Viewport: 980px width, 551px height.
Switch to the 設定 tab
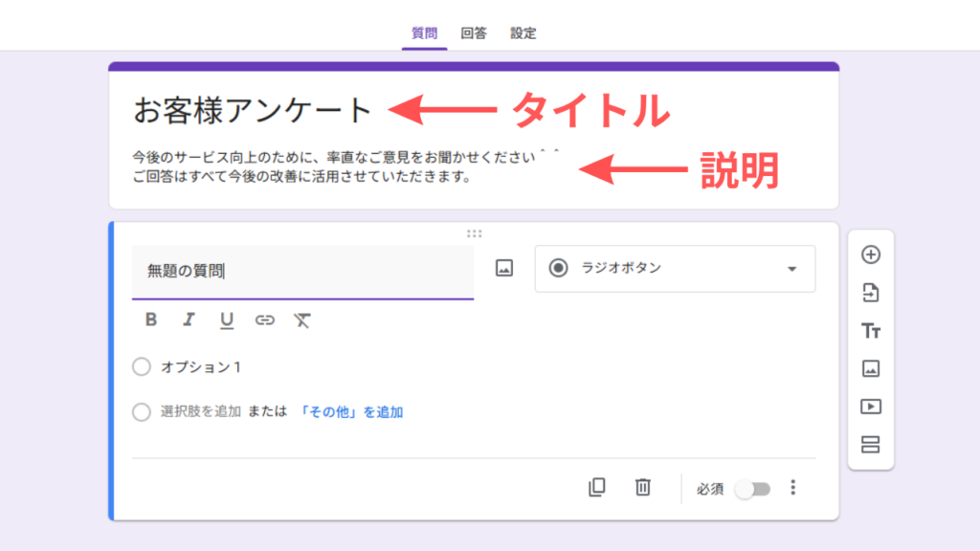coord(523,33)
